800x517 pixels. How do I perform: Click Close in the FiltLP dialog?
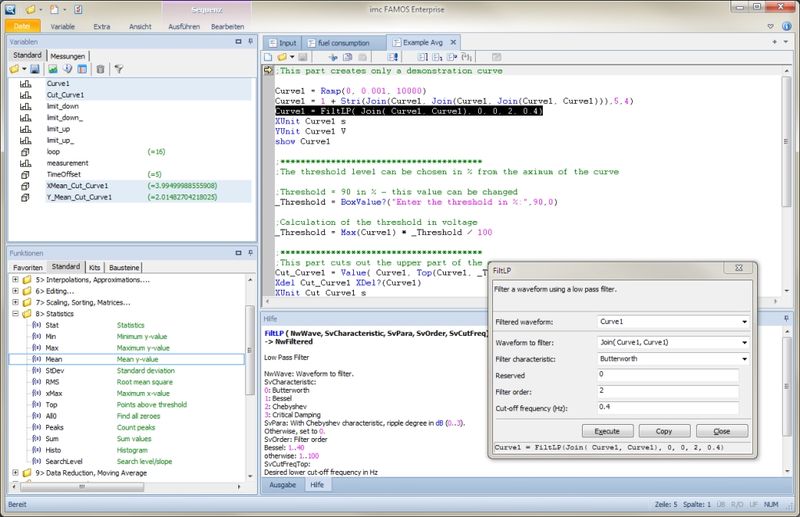[x=722, y=431]
